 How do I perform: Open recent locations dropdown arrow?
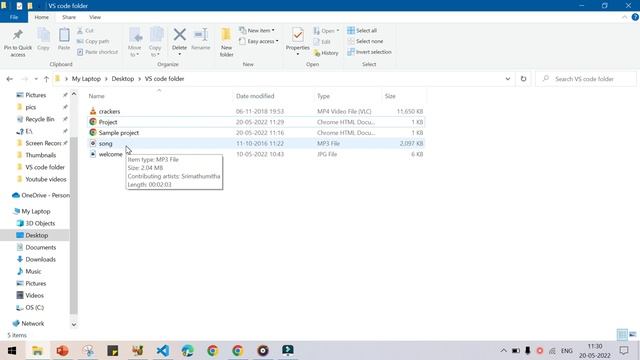36,79
